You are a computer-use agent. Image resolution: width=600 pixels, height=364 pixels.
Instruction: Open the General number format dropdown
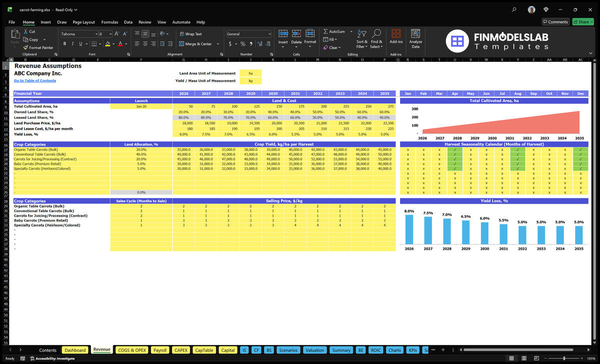(269, 34)
